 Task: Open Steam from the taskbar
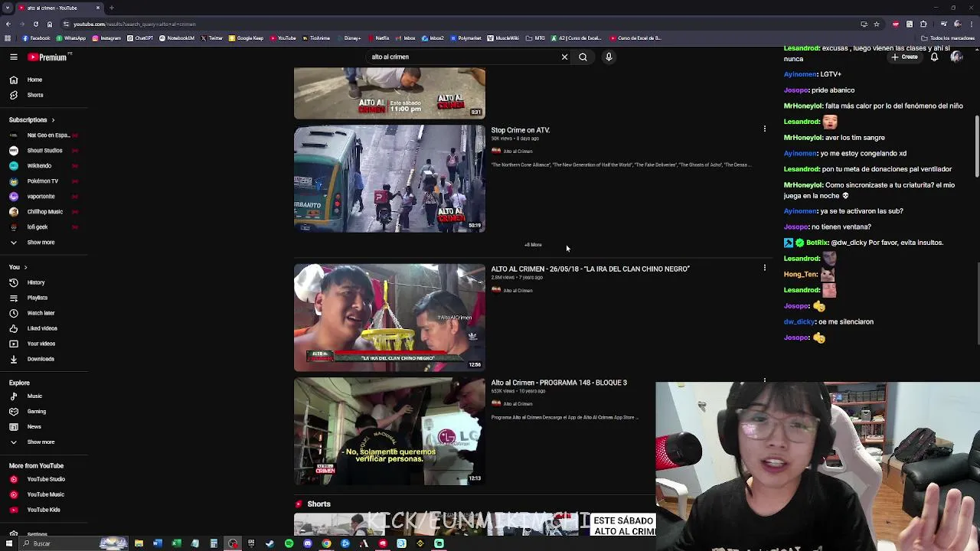pyautogui.click(x=269, y=544)
